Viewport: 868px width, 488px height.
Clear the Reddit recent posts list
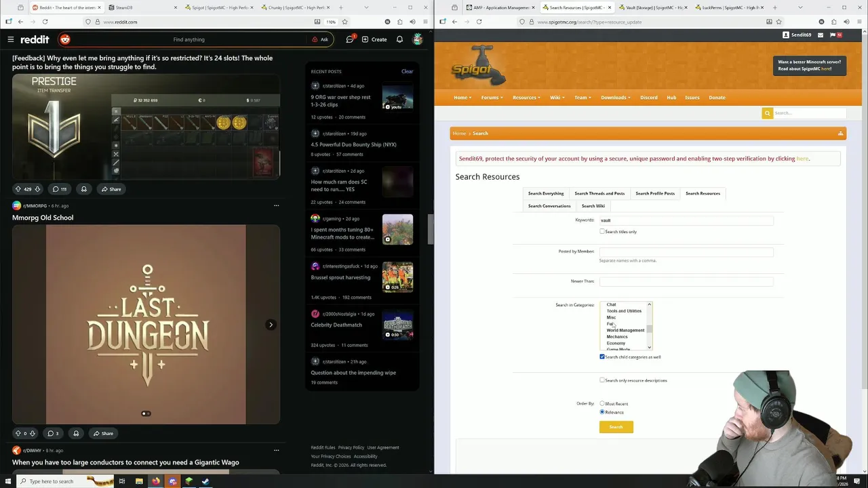pos(407,71)
